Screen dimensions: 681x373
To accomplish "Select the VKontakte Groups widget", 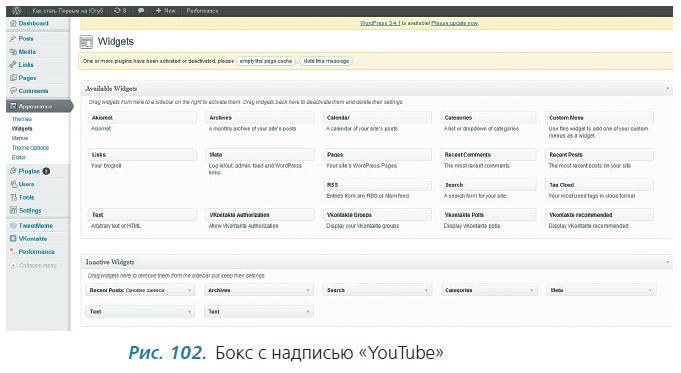I will 377,215.
